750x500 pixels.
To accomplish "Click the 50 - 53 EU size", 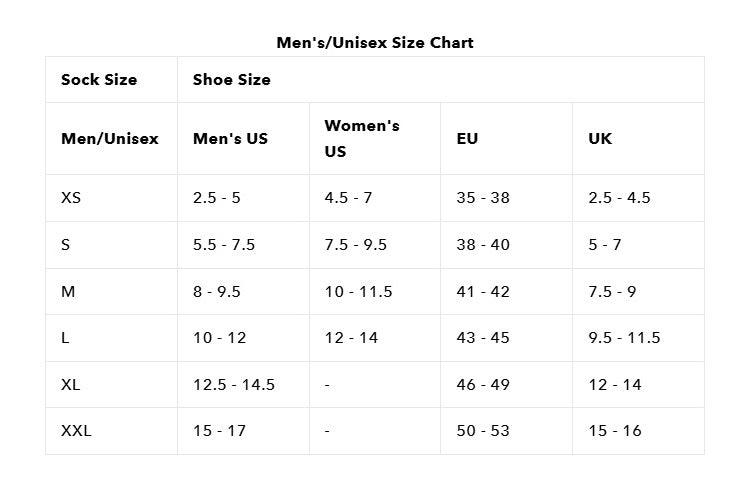I will pyautogui.click(x=483, y=430).
